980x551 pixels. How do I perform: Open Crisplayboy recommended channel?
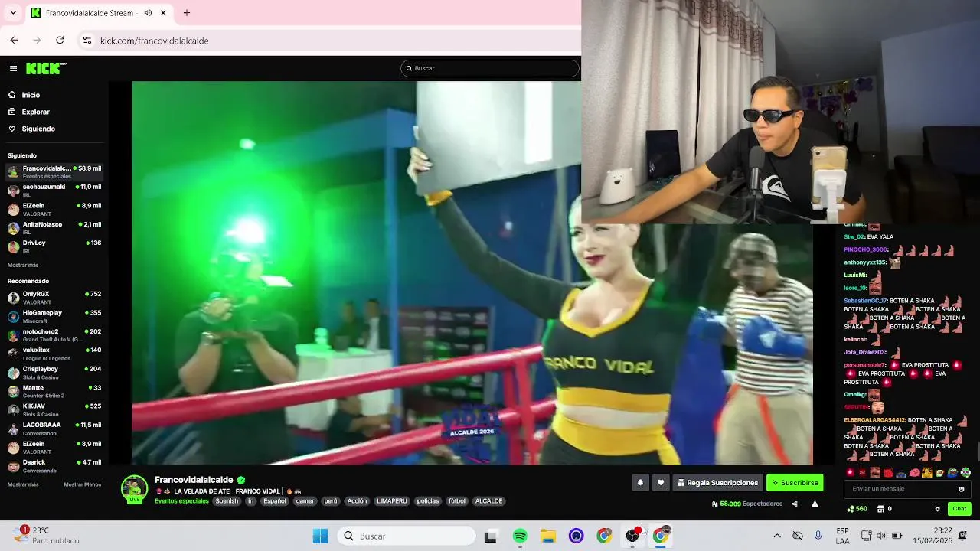54,373
